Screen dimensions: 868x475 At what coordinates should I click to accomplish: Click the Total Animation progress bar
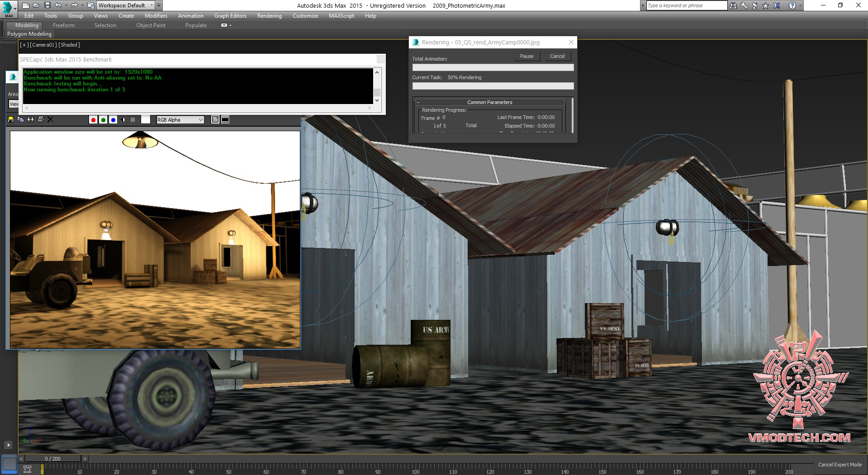pos(493,67)
